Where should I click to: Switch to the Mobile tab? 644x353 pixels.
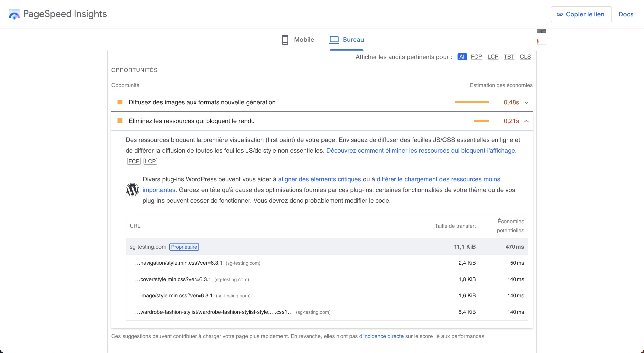tap(298, 40)
